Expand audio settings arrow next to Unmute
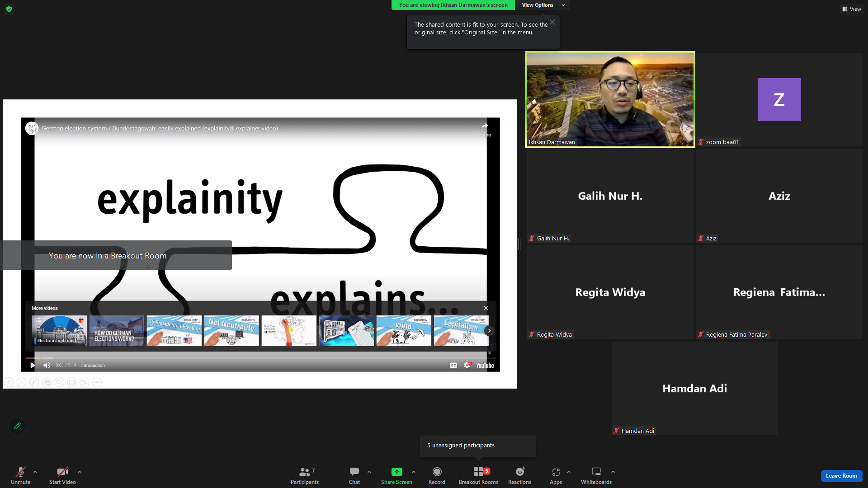This screenshot has height=488, width=868. [x=35, y=472]
